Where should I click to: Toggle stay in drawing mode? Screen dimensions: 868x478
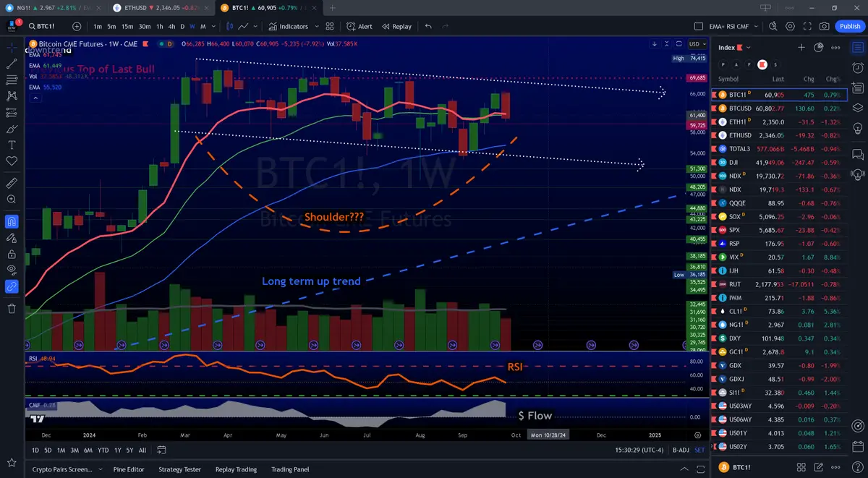[12, 237]
